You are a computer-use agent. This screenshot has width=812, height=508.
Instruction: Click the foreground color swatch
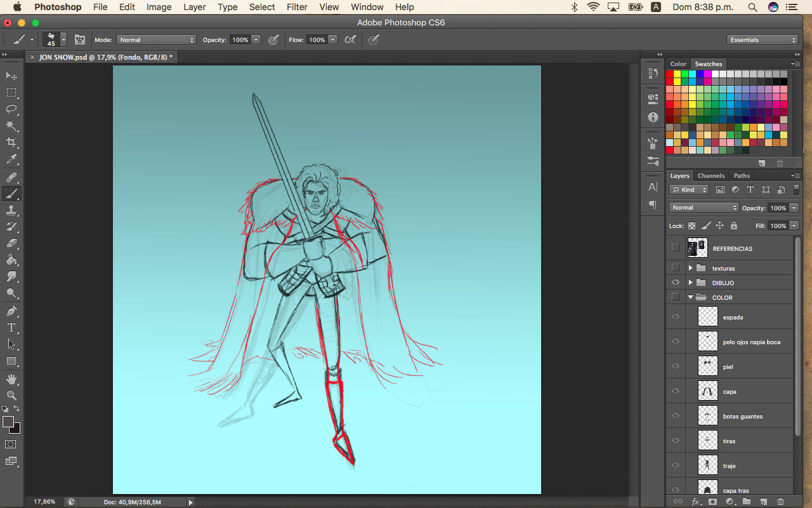click(x=8, y=422)
